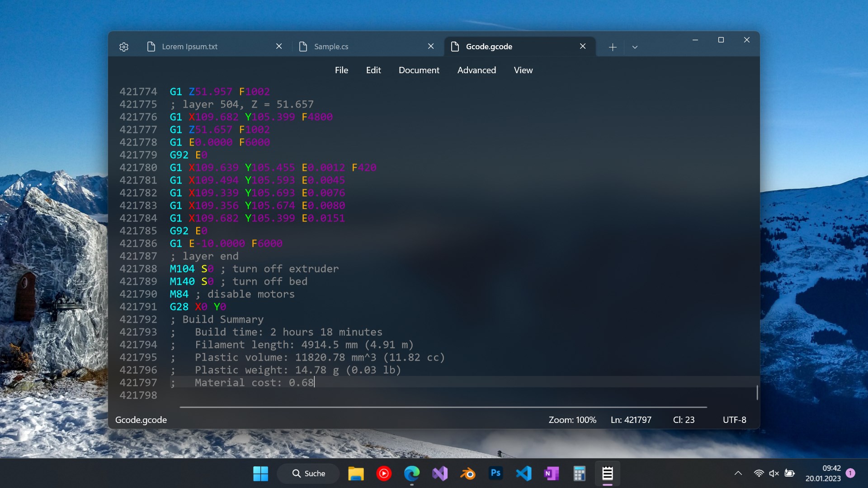Image resolution: width=868 pixels, height=488 pixels.
Task: Show hidden system tray icons chevron
Action: click(x=738, y=473)
